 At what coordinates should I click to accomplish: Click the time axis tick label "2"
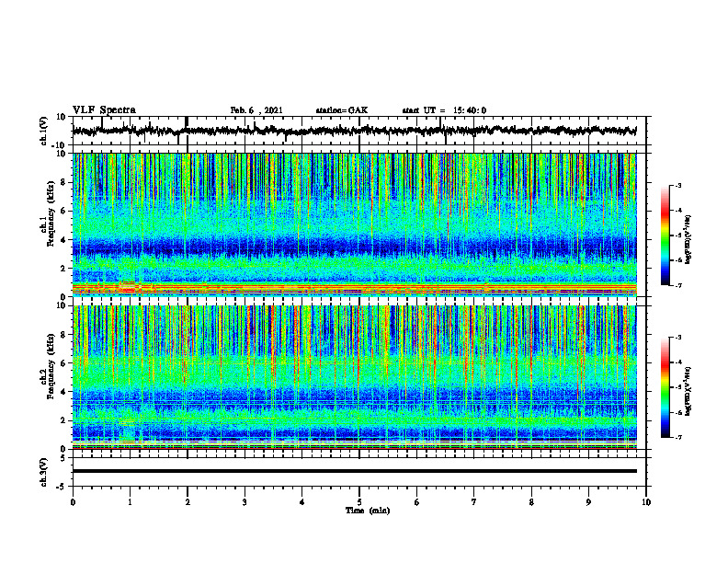click(x=188, y=502)
